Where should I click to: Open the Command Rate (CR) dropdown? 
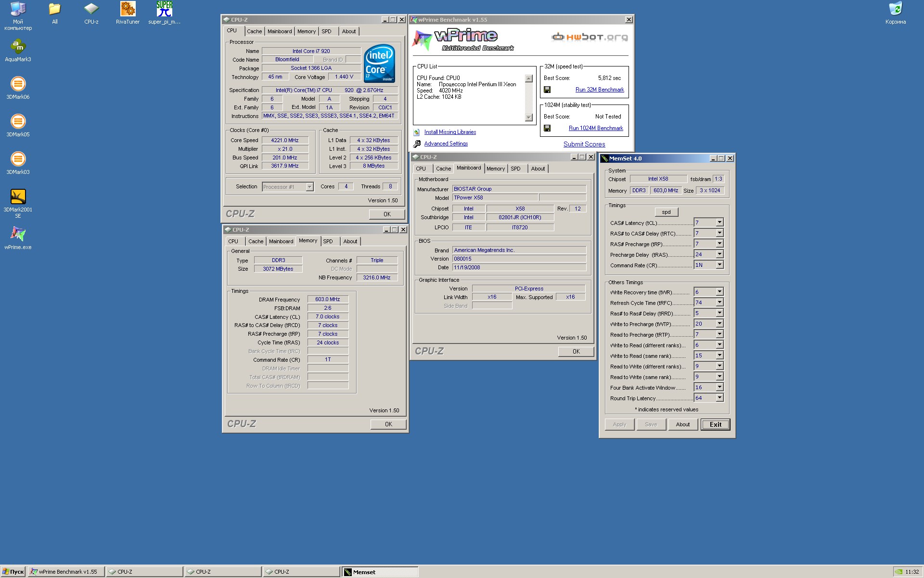(x=719, y=265)
